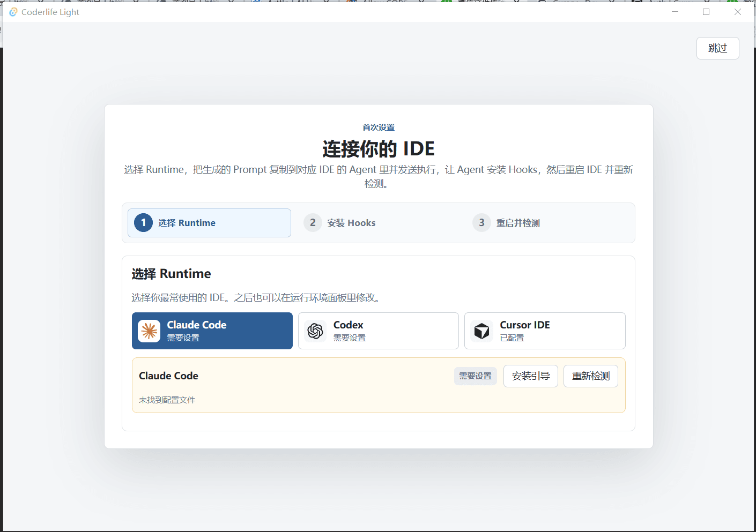Click the Coderlife Light app logo
Image resolution: width=756 pixels, height=532 pixels.
[x=13, y=12]
